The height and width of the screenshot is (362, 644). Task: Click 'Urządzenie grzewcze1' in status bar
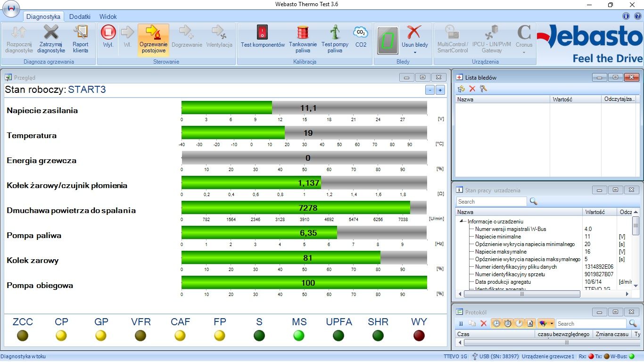pyautogui.click(x=548, y=356)
